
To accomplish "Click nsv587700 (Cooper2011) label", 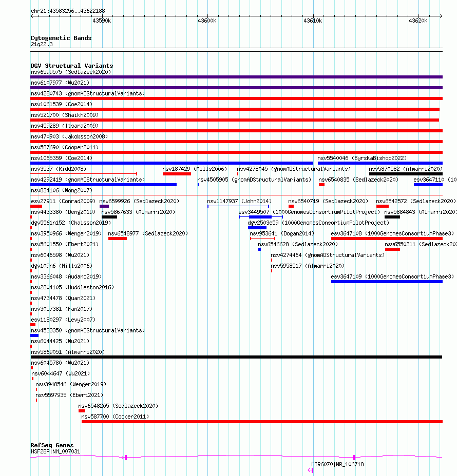I will pos(115,417).
